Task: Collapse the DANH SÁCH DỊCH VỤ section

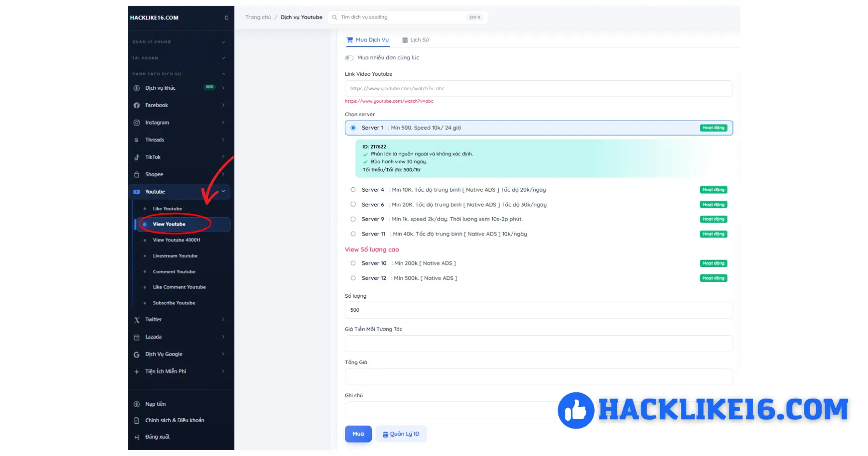Action: (223, 74)
